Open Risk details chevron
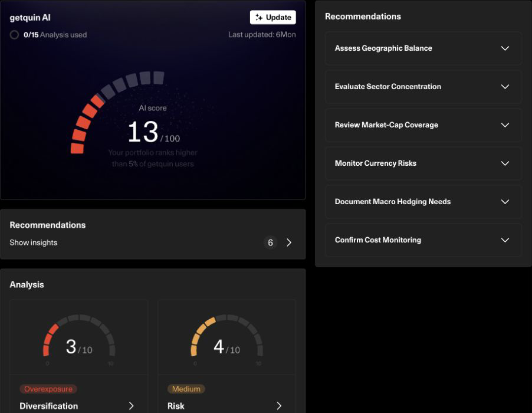The height and width of the screenshot is (413, 532). click(279, 406)
